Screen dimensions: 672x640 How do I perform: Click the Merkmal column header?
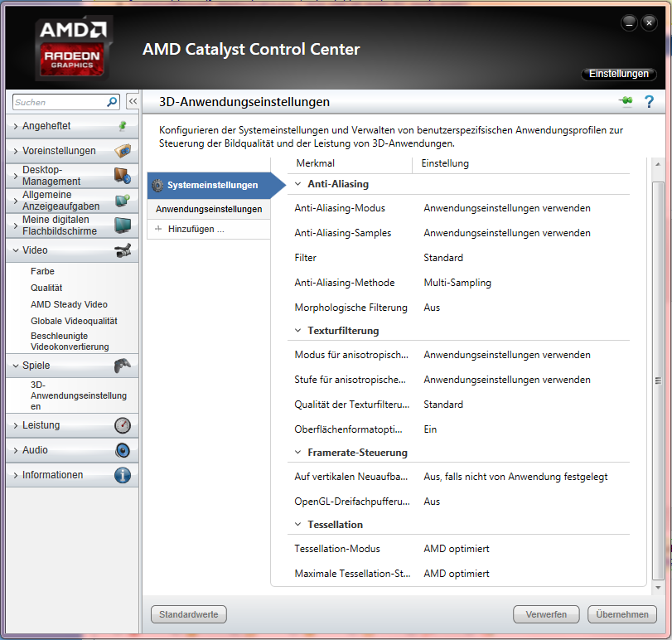(315, 163)
